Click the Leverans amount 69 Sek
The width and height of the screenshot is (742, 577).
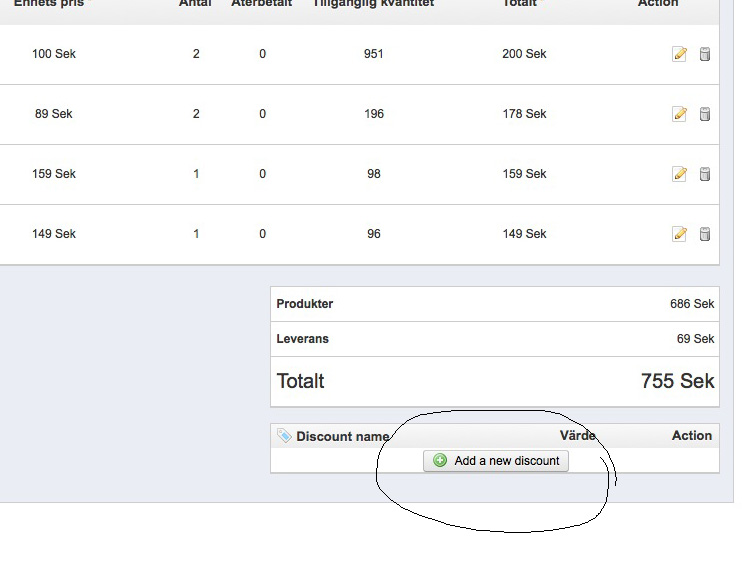695,339
